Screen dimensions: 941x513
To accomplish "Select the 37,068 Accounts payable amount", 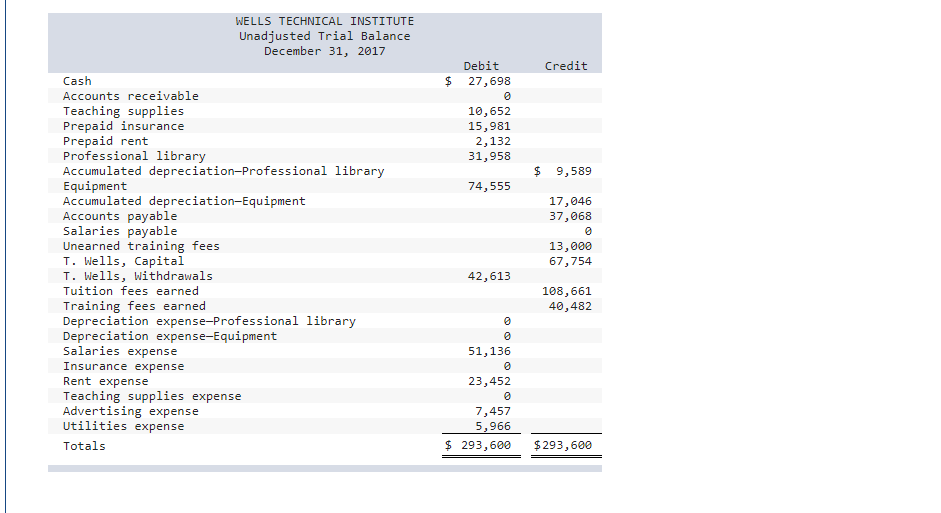I will pos(570,216).
